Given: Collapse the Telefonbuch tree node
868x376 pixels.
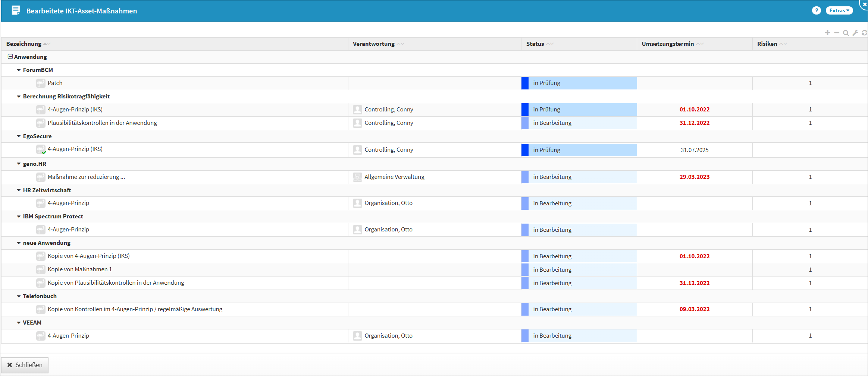Looking at the screenshot, I should click(x=19, y=296).
